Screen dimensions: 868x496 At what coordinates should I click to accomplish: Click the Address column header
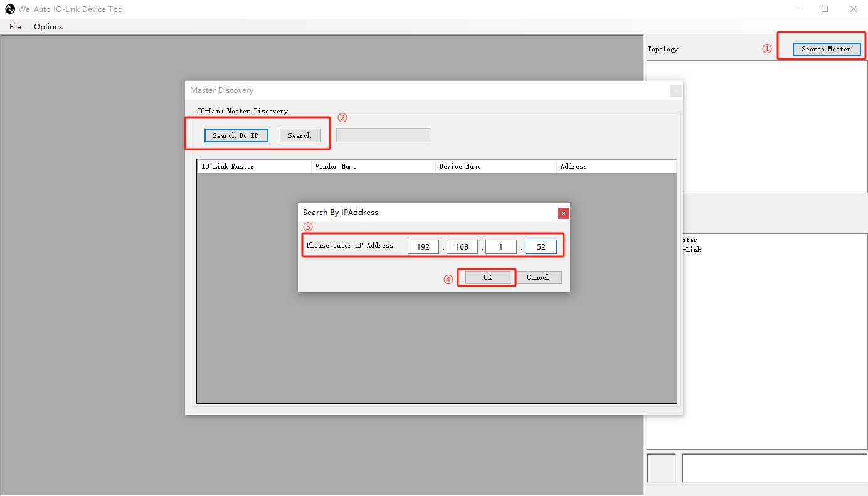point(617,167)
